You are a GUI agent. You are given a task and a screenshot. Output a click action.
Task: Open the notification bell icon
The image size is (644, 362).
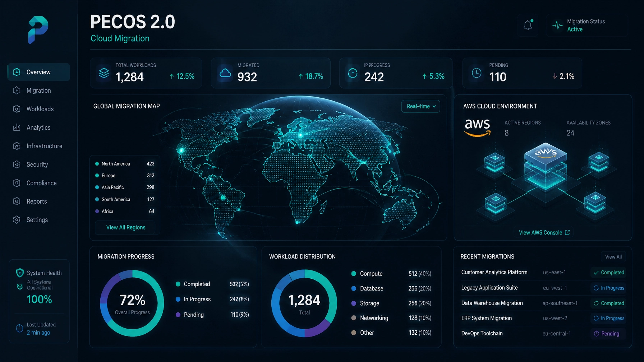coord(528,25)
